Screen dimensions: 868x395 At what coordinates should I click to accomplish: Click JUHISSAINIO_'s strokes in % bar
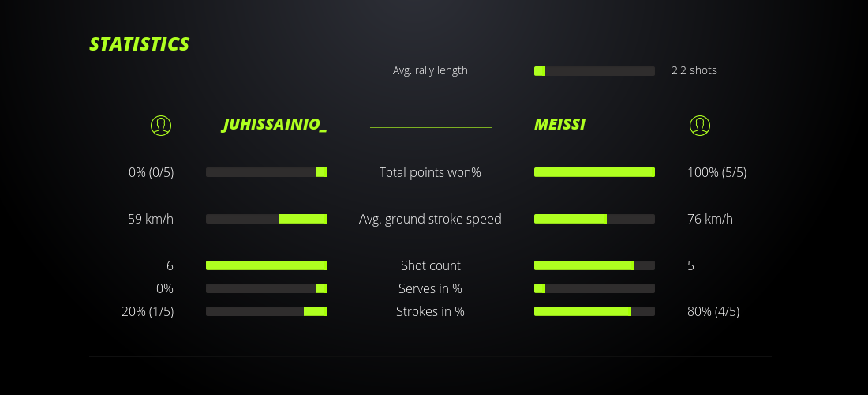click(267, 311)
